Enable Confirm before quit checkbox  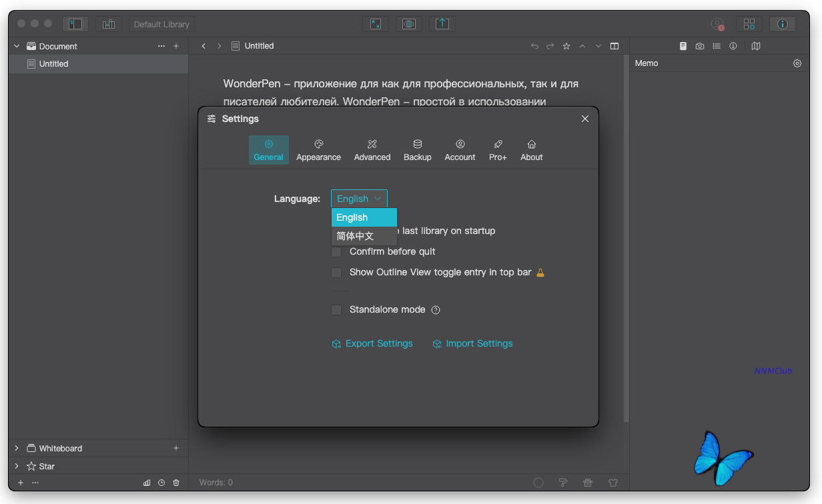click(336, 252)
